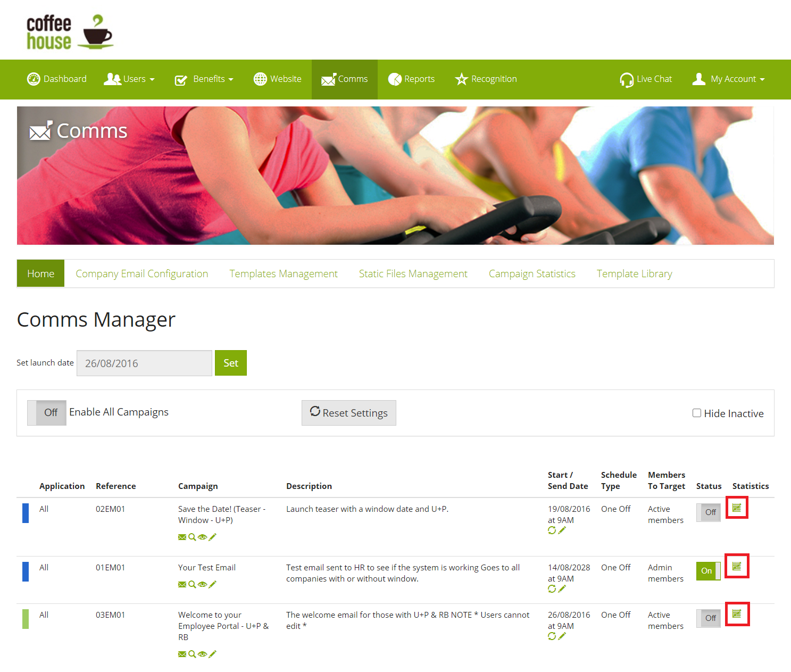Click the pencil edit icon under Welcome to your Employee Portal

click(212, 654)
